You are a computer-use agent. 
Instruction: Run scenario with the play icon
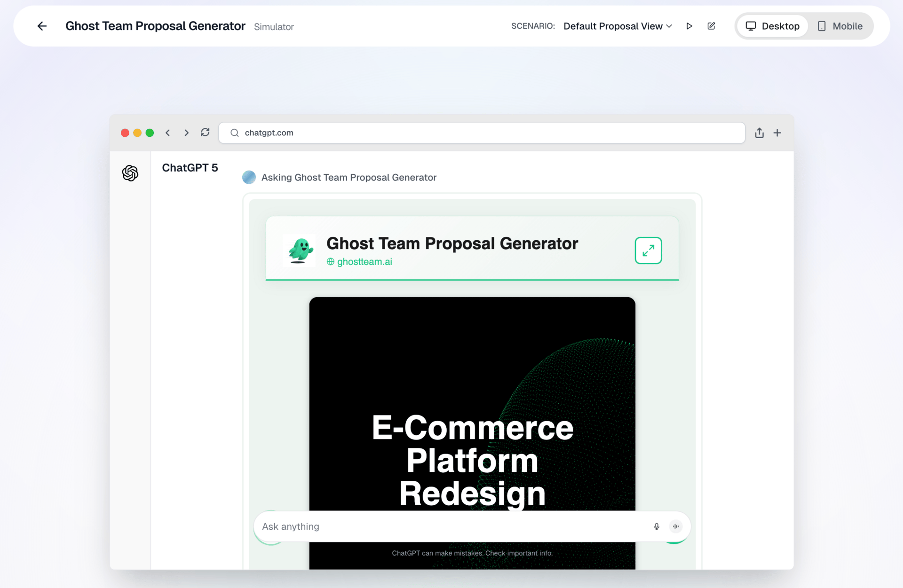pyautogui.click(x=689, y=26)
